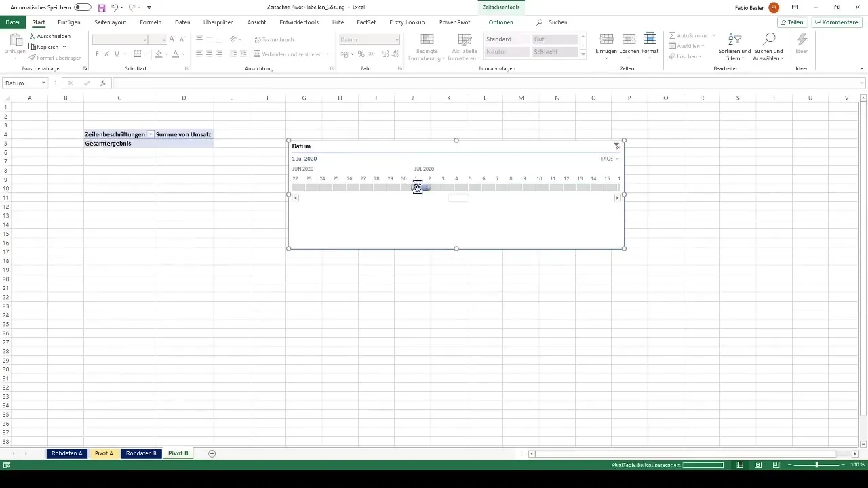Open Als Tabelle formatieren menu

(x=465, y=47)
